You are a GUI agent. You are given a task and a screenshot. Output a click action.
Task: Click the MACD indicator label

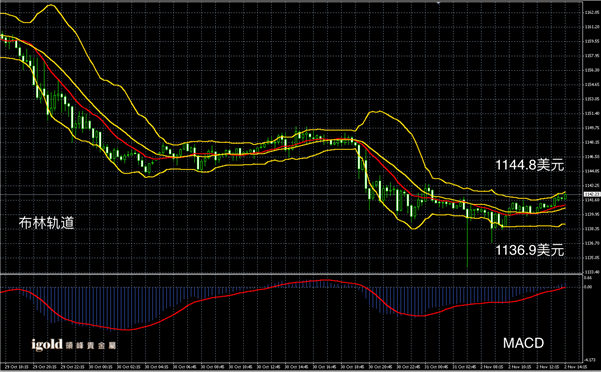coord(523,343)
